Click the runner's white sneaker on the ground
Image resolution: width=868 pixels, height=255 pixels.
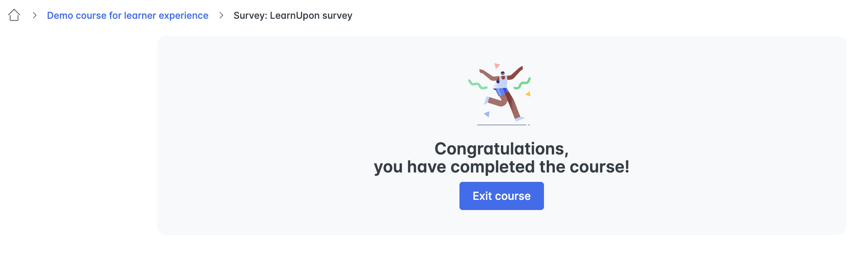coord(520,119)
